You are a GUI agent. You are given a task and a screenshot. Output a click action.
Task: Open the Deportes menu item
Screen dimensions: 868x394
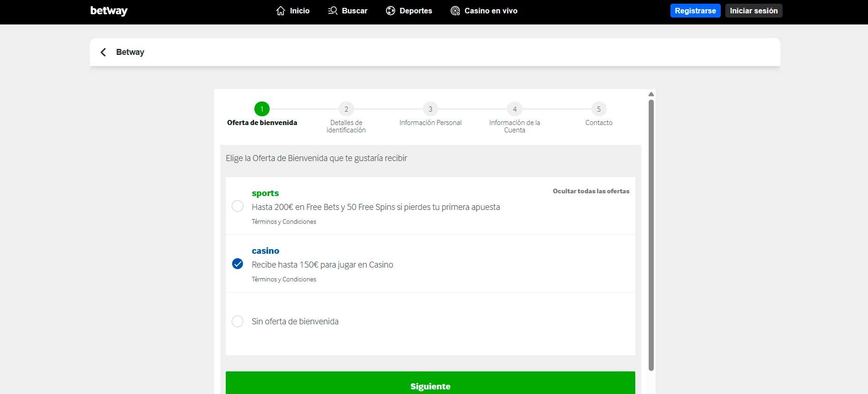point(409,11)
